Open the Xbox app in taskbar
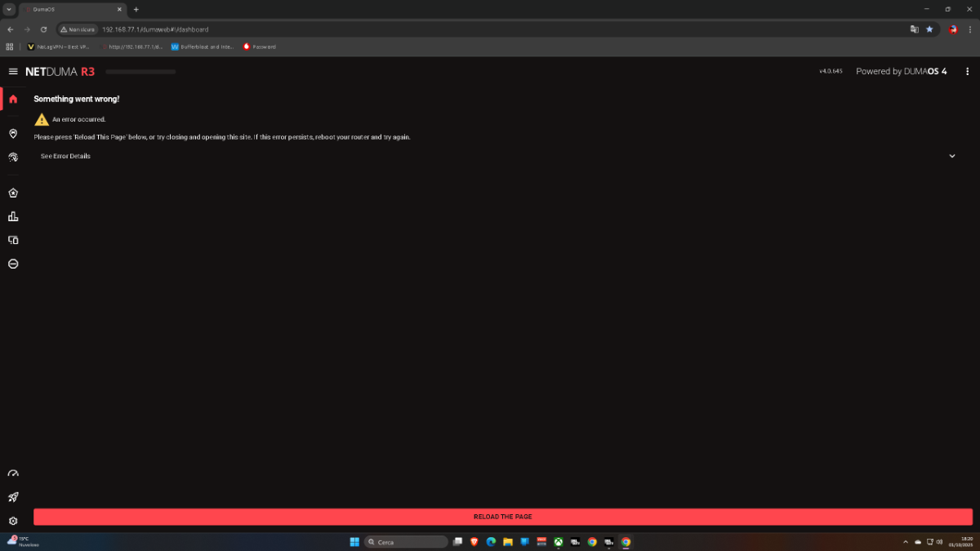This screenshot has height=551, width=980. tap(558, 541)
